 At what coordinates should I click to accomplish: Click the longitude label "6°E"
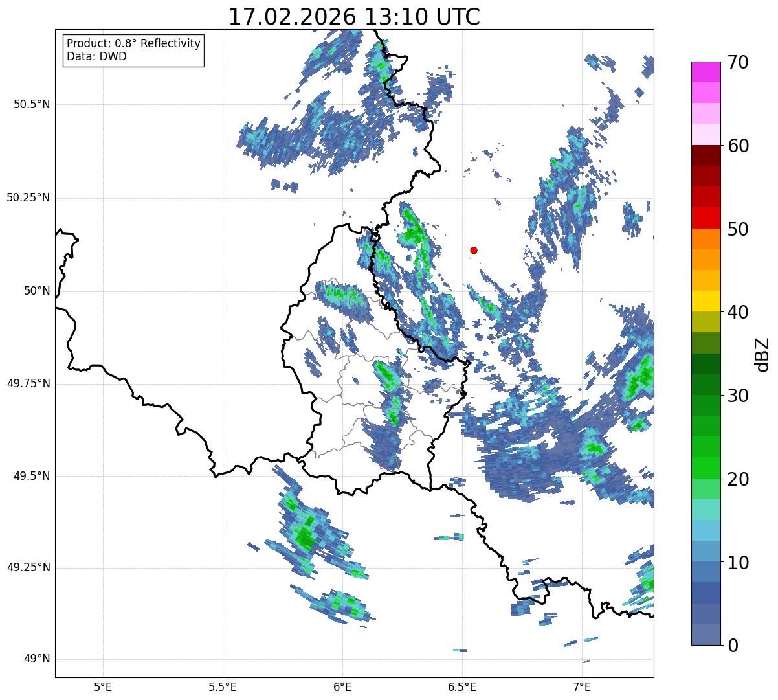coord(342,686)
